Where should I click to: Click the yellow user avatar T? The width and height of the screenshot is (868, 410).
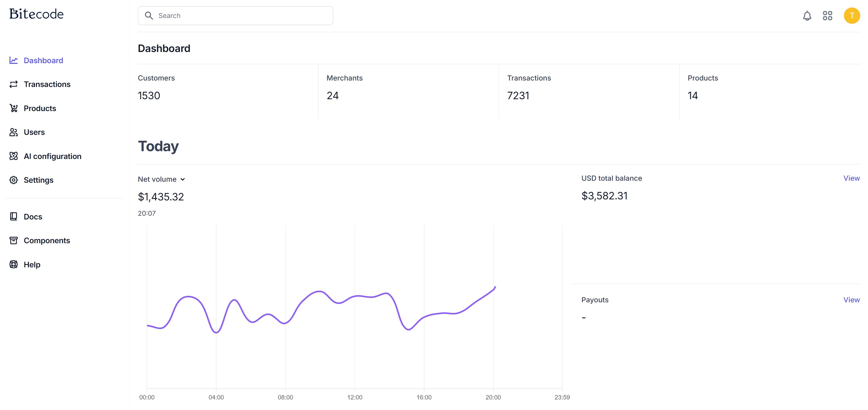[x=851, y=16]
